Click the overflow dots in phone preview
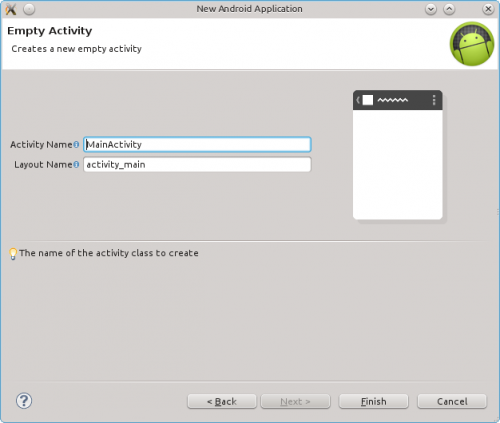500x423 pixels. click(x=434, y=100)
